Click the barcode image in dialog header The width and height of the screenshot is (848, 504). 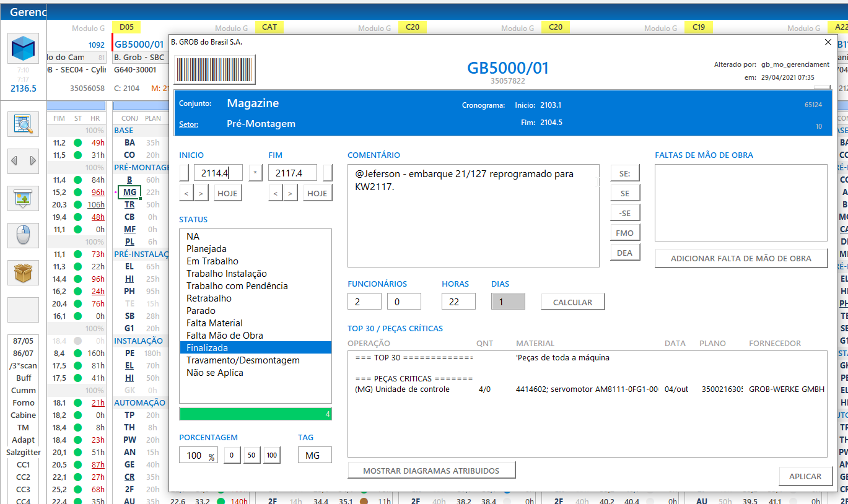click(214, 69)
